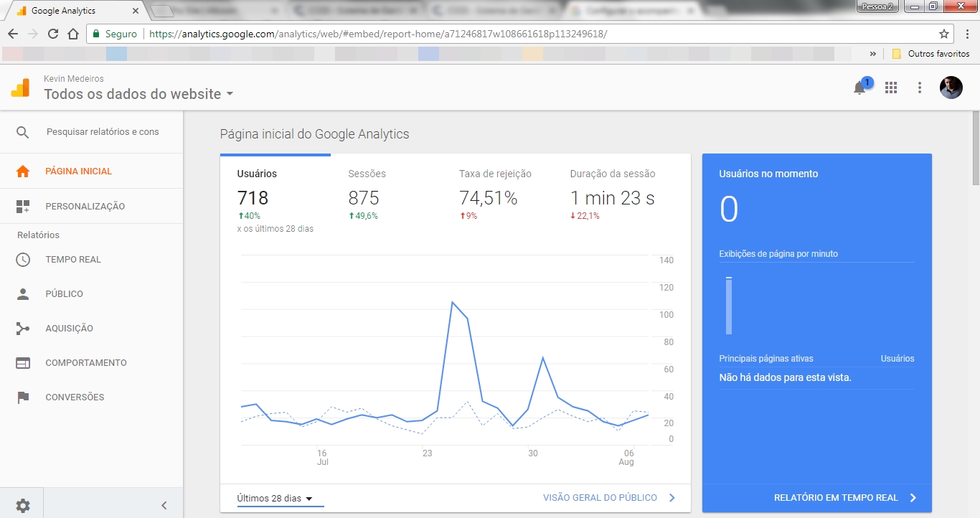
Task: Reload the page
Action: [52, 34]
